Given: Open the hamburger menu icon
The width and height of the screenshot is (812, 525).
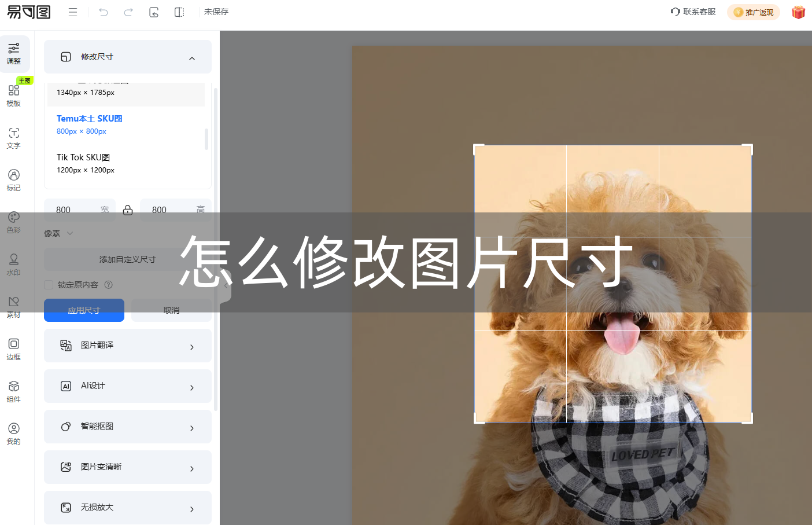Looking at the screenshot, I should [x=73, y=12].
